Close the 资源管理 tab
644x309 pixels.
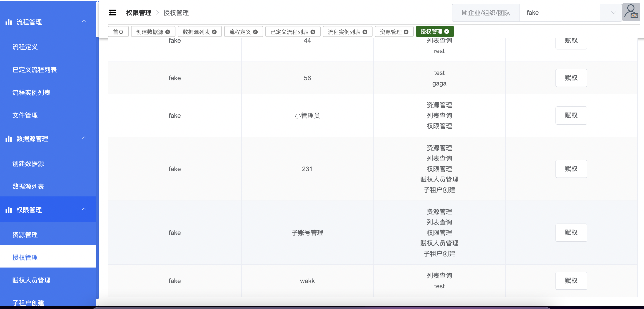pyautogui.click(x=406, y=32)
